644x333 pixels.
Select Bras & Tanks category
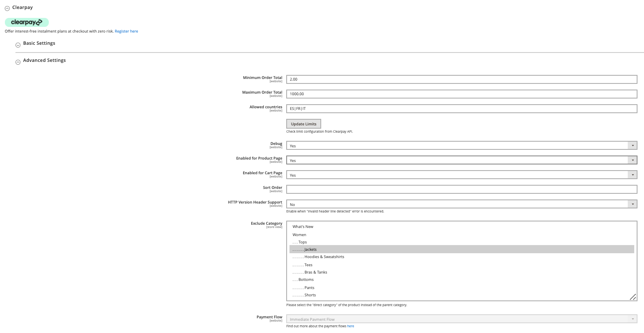[x=461, y=272]
